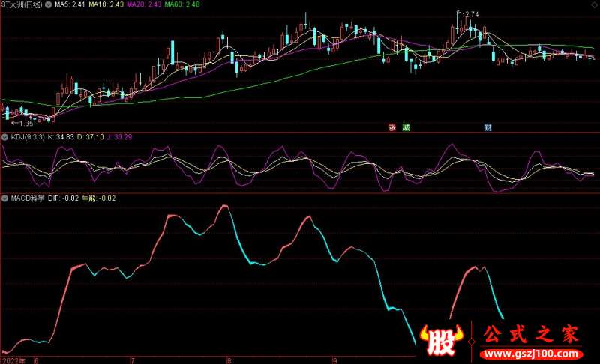Click the red 涨 event marker
The width and height of the screenshot is (600, 364).
(x=392, y=127)
